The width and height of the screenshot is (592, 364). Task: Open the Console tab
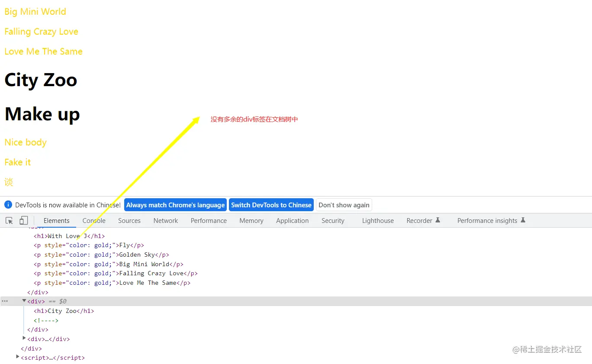click(94, 221)
